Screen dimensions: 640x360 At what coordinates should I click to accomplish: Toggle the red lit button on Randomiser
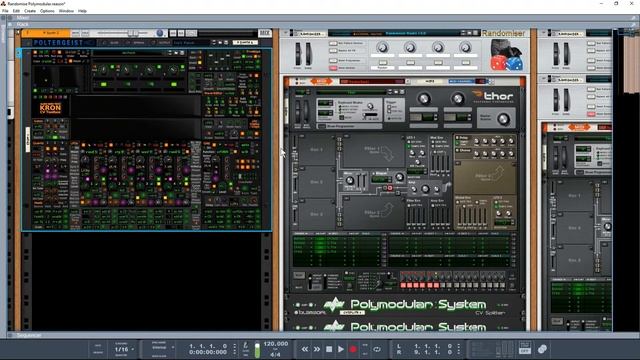(x=333, y=68)
